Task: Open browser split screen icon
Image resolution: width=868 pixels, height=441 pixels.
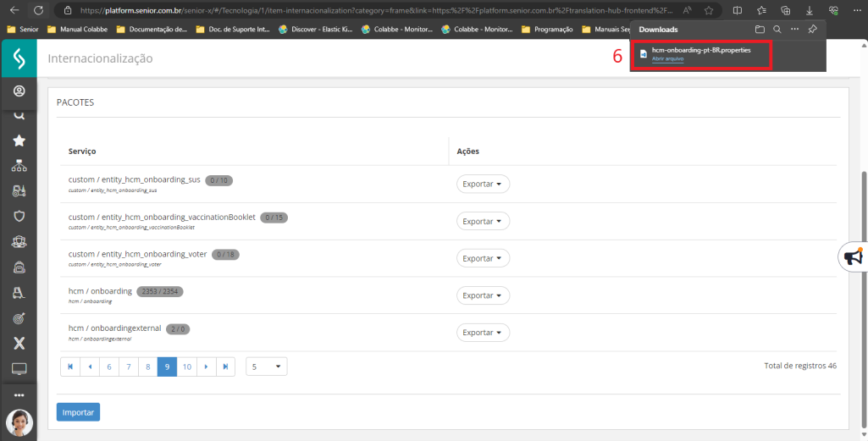Action: click(738, 10)
